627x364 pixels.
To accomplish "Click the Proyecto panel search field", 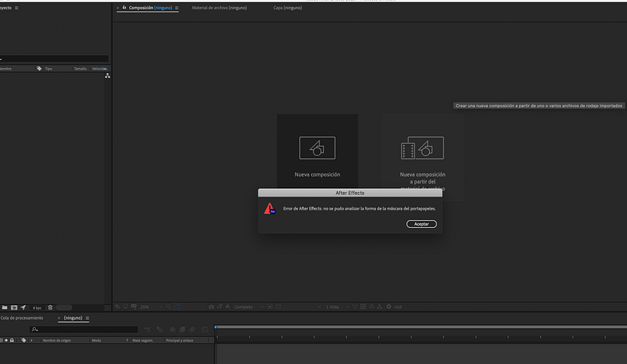I will 54,58.
